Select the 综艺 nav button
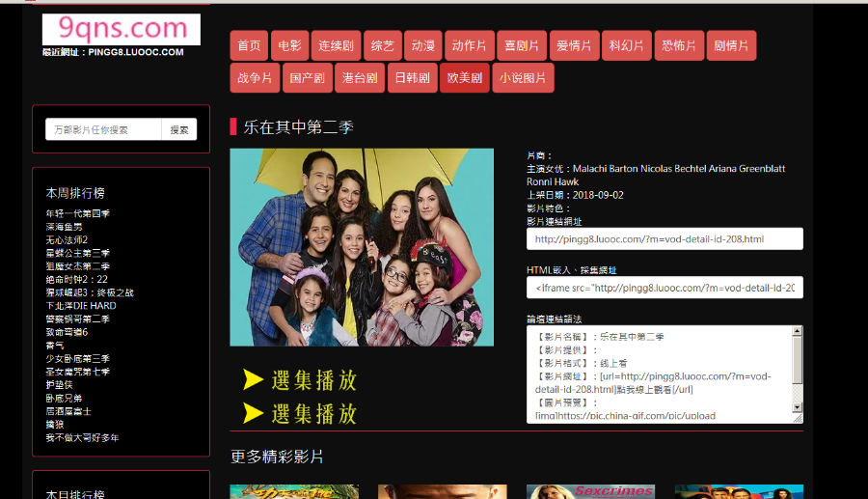 click(x=383, y=45)
